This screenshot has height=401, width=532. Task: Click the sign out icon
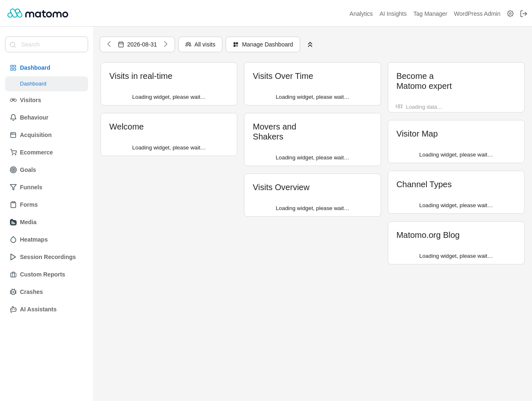(524, 14)
